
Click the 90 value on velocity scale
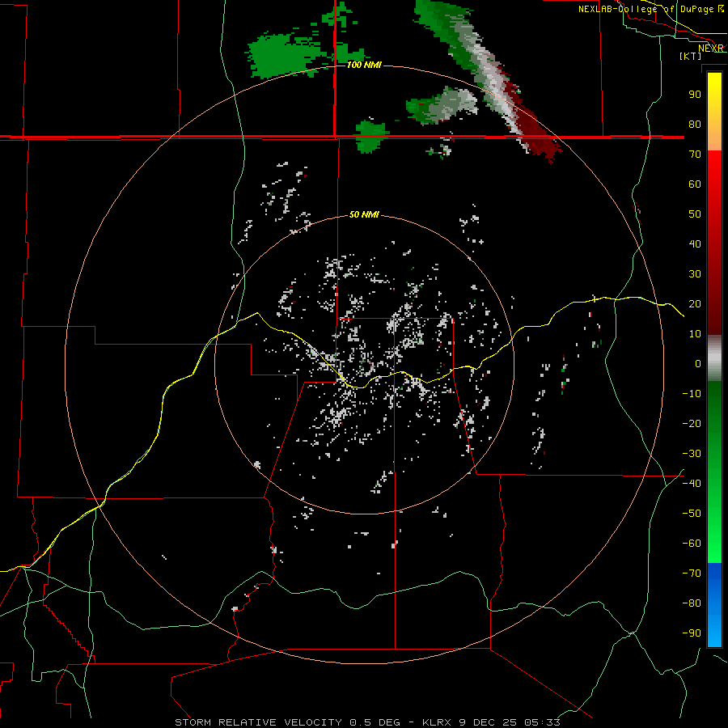tap(695, 95)
